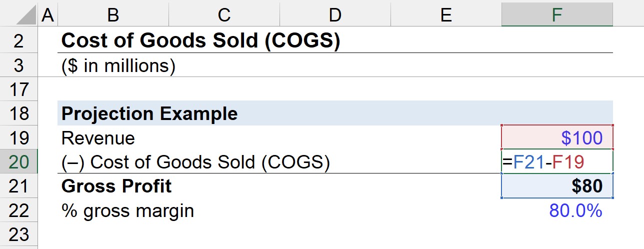This screenshot has width=644, height=249.
Task: Select the 80.0% gross margin cell
Action: point(557,210)
